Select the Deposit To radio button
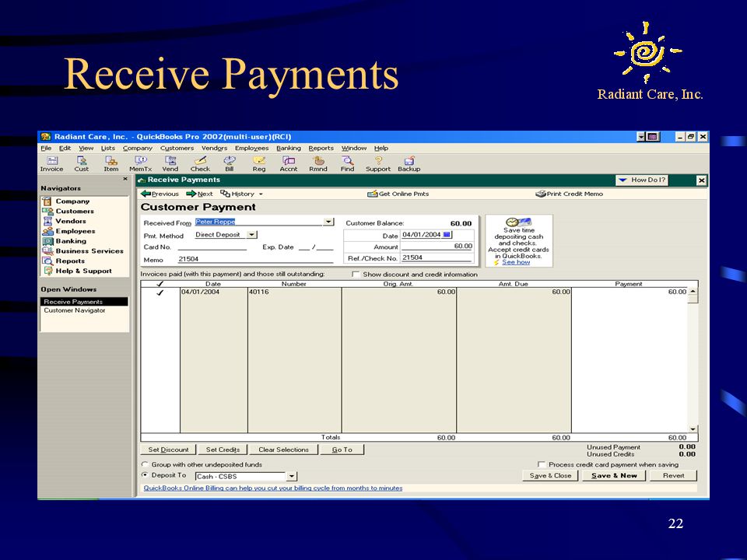 [145, 475]
